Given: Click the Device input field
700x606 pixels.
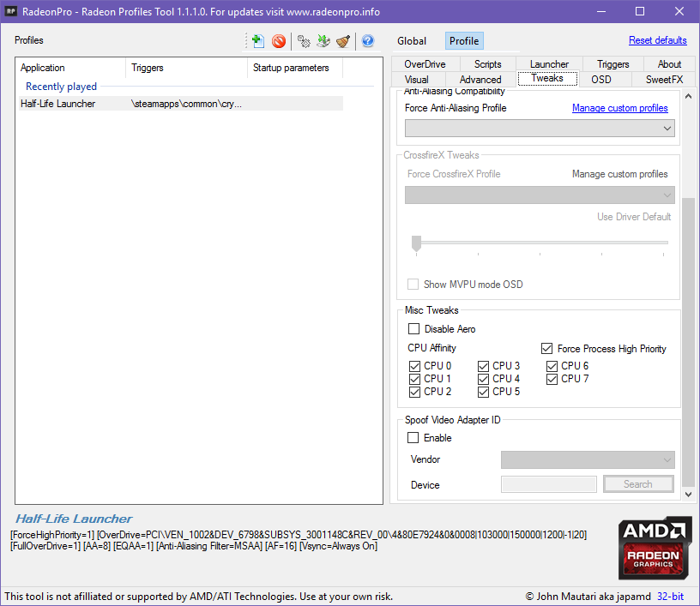Looking at the screenshot, I should (549, 484).
